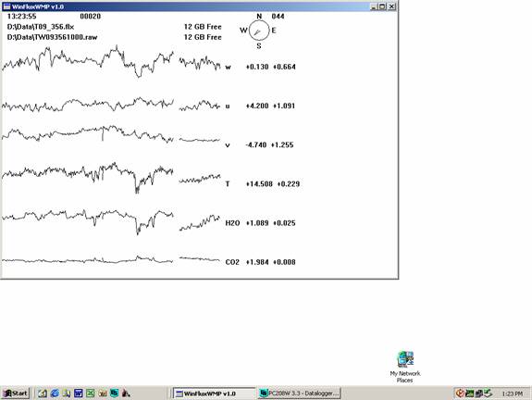The width and height of the screenshot is (532, 400).
Task: Click the teal PC208W quick launch icon
Action: tap(115, 394)
